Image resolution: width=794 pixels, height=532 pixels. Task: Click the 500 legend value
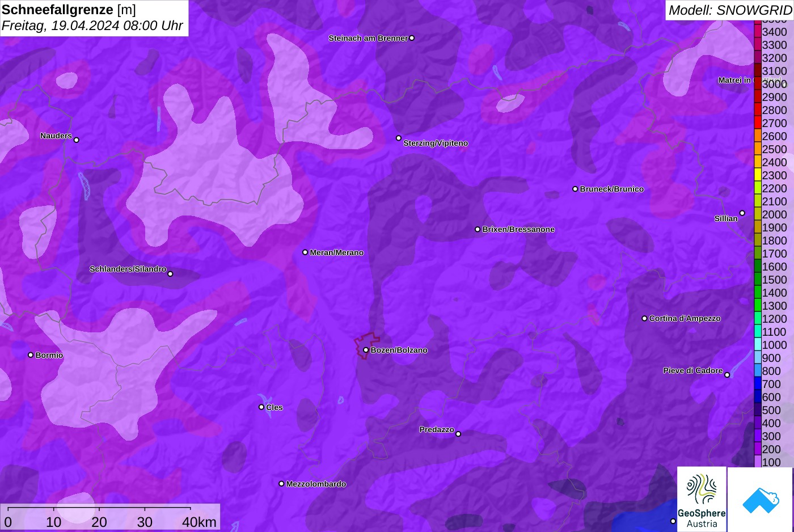pyautogui.click(x=771, y=410)
